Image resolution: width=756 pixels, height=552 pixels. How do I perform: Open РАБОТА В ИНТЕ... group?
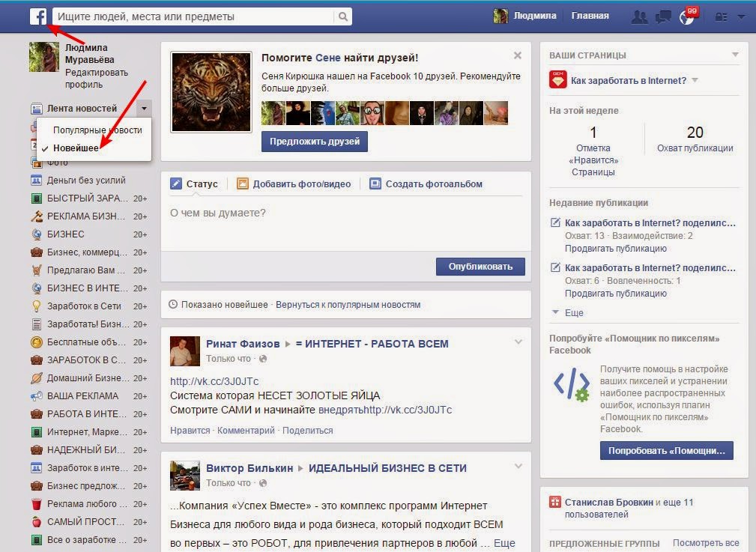pyautogui.click(x=87, y=414)
